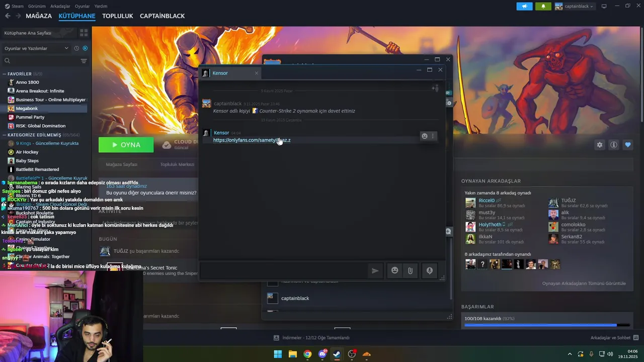This screenshot has height=362, width=644.
Task: Go to the KÜTÜPHANE tab
Action: (x=77, y=16)
